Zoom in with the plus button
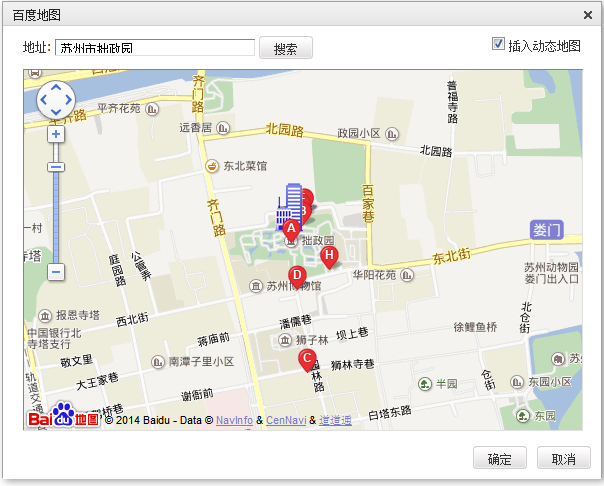Image resolution: width=604 pixels, height=486 pixels. (x=56, y=133)
